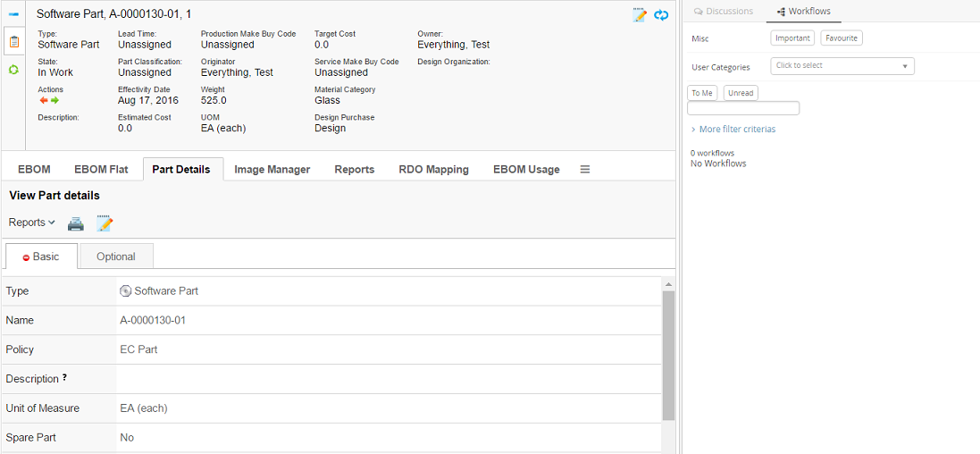Viewport: 980px width, 454px height.
Task: Open the Reports dropdown menu
Action: (32, 223)
